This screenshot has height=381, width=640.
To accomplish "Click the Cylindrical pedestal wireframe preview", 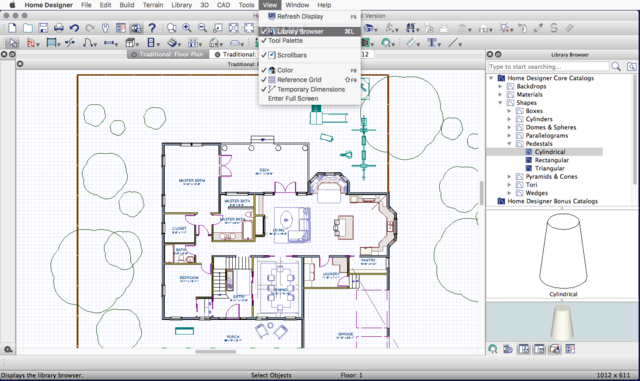I will click(x=563, y=251).
